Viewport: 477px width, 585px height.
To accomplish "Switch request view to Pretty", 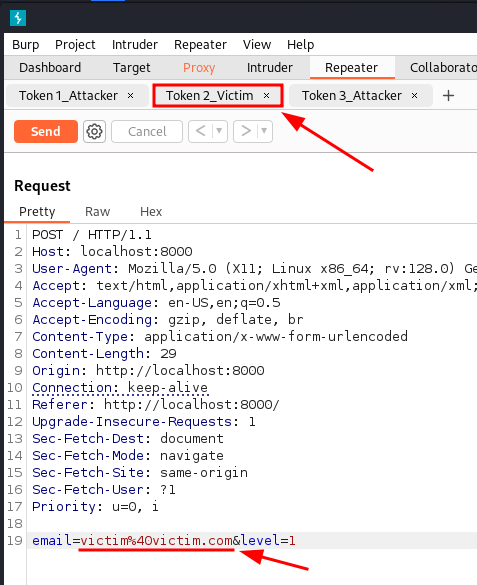I will (37, 212).
